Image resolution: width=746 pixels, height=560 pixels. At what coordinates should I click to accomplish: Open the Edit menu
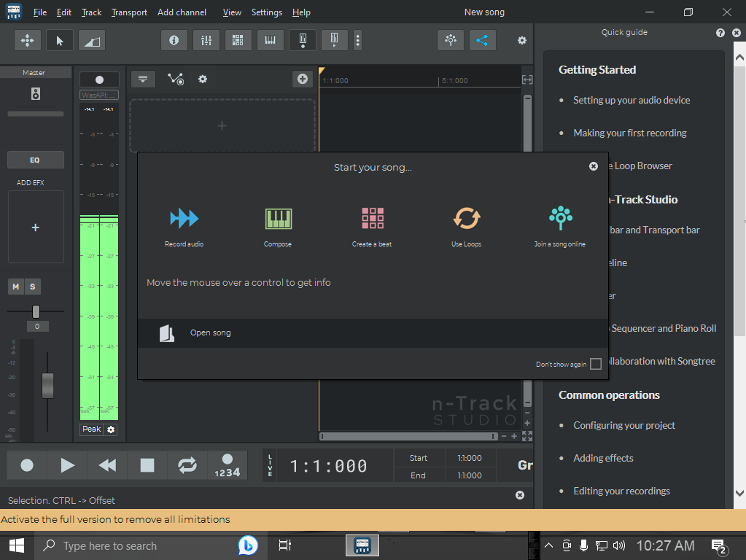tap(63, 12)
